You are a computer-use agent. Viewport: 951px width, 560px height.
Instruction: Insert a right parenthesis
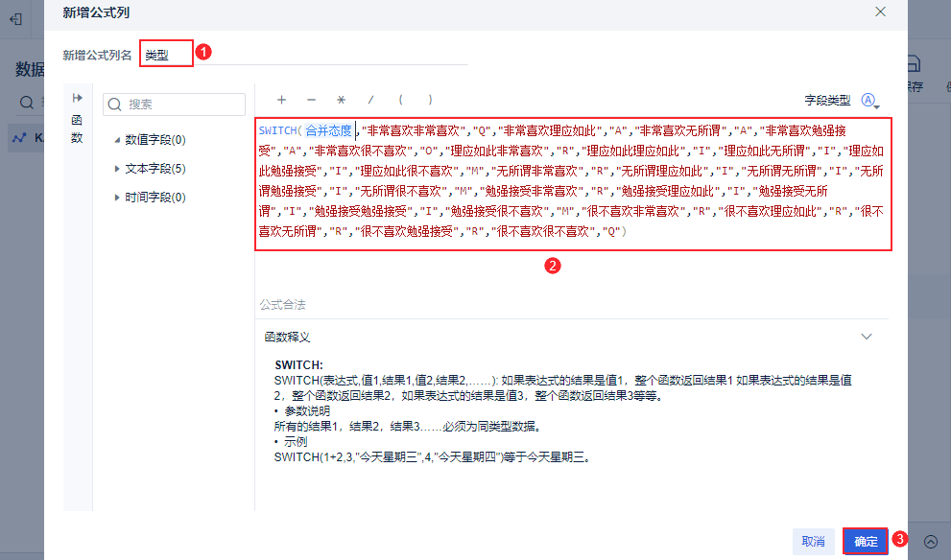(x=430, y=100)
